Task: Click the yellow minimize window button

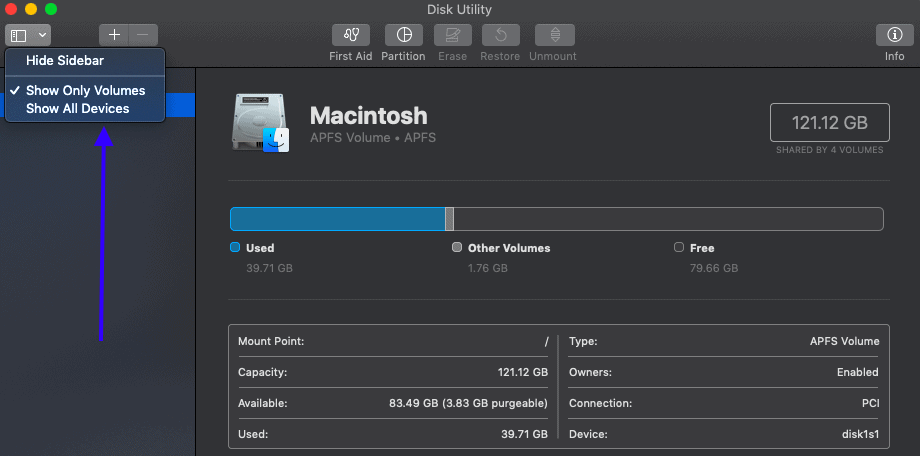Action: pos(31,9)
